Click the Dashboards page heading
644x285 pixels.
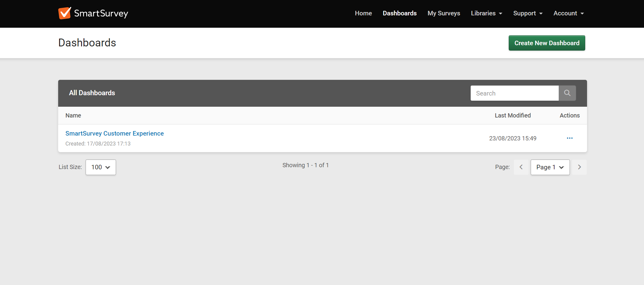click(87, 43)
